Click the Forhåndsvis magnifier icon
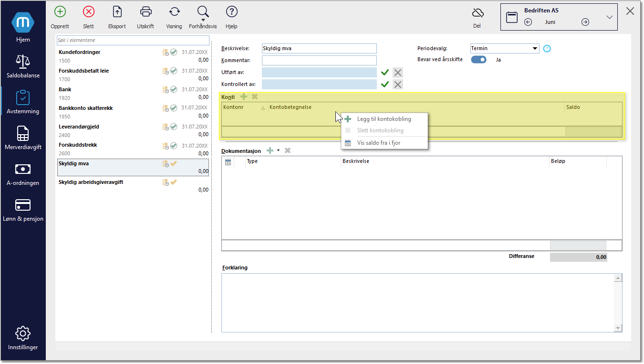This screenshot has height=364, width=644. click(203, 11)
